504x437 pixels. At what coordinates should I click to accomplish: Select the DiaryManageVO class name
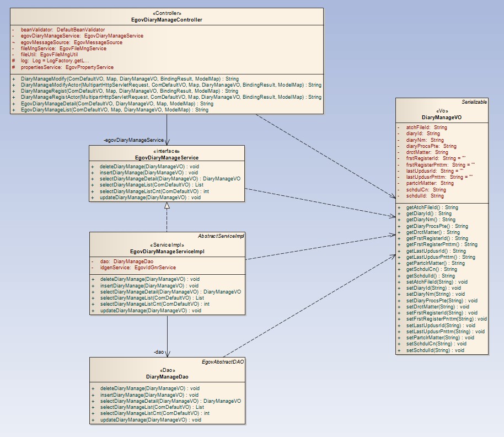pos(441,118)
